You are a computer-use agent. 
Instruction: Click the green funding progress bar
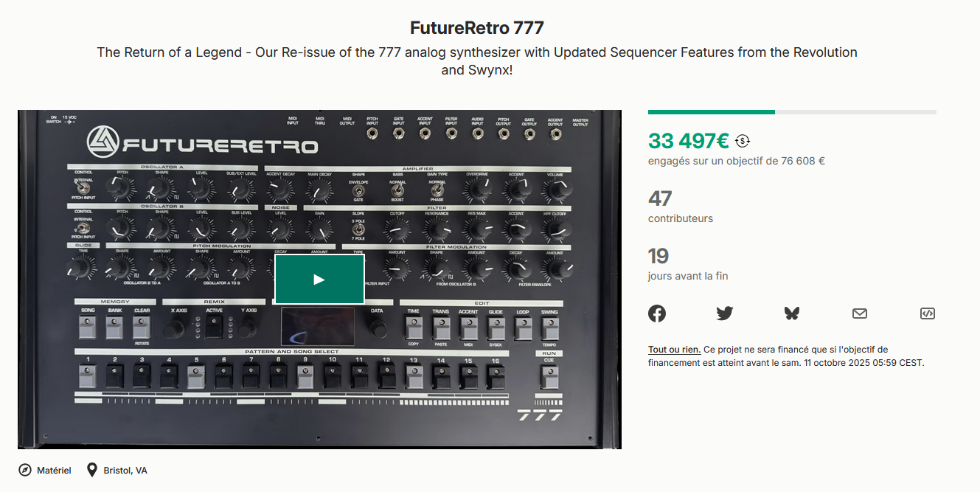click(711, 112)
